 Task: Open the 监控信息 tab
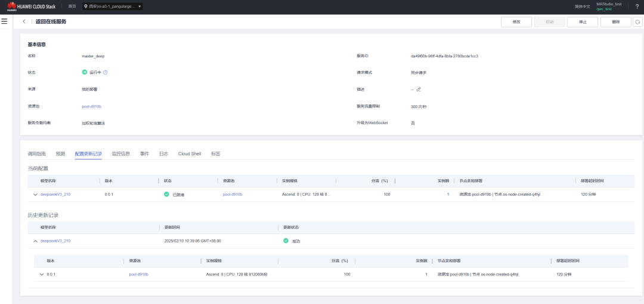tap(120, 154)
